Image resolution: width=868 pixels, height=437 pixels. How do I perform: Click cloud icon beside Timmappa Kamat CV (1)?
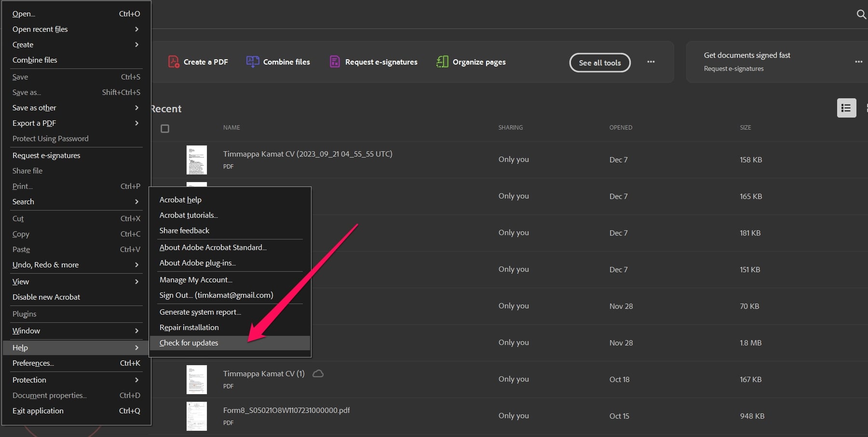(x=318, y=373)
